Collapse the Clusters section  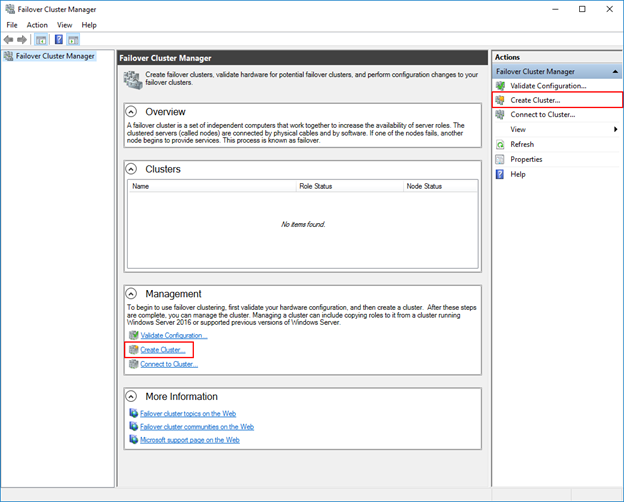(x=131, y=169)
